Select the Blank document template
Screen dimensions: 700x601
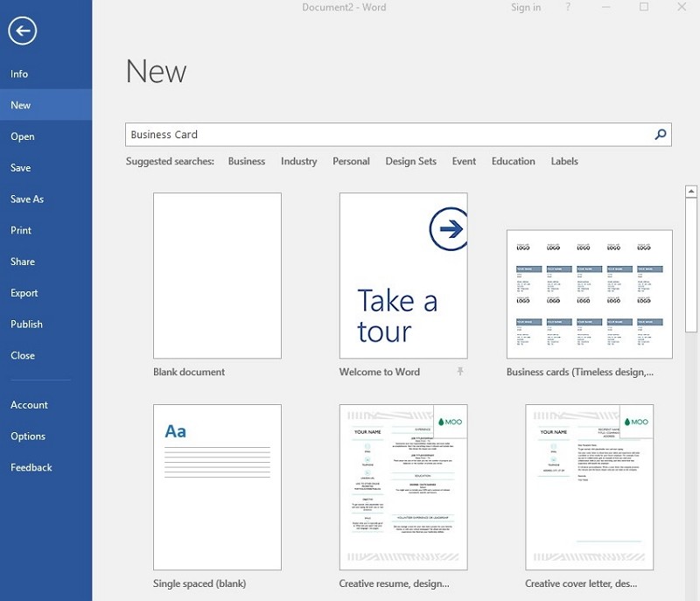coord(217,276)
